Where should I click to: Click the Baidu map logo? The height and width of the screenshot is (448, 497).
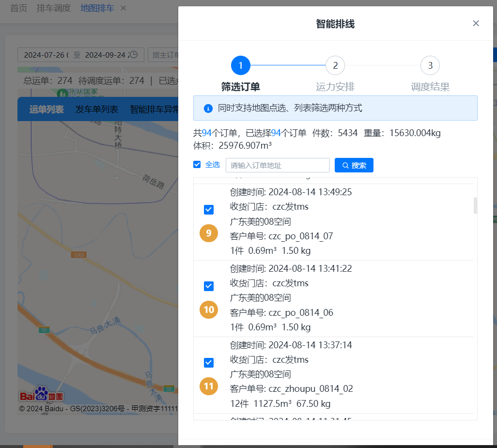[42, 394]
